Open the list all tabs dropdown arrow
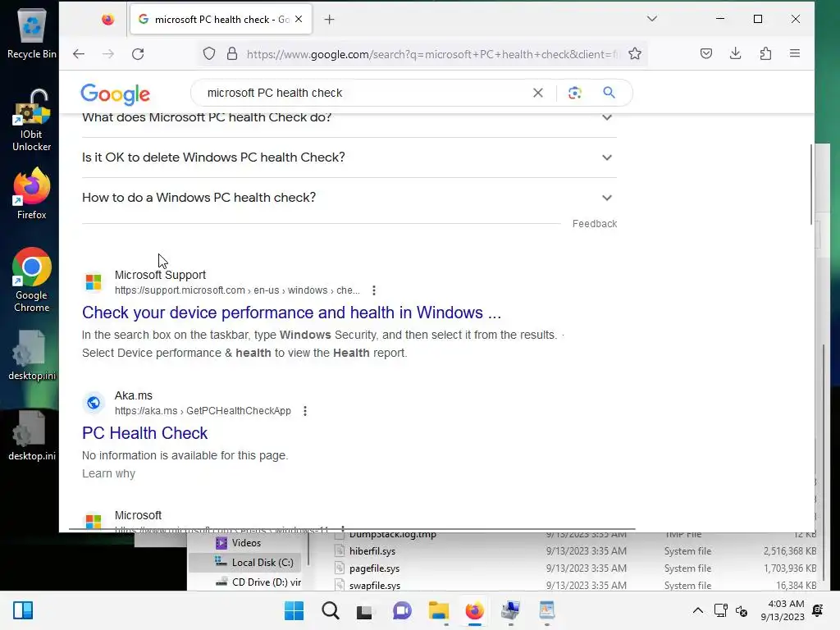Image resolution: width=840 pixels, height=630 pixels. (652, 19)
